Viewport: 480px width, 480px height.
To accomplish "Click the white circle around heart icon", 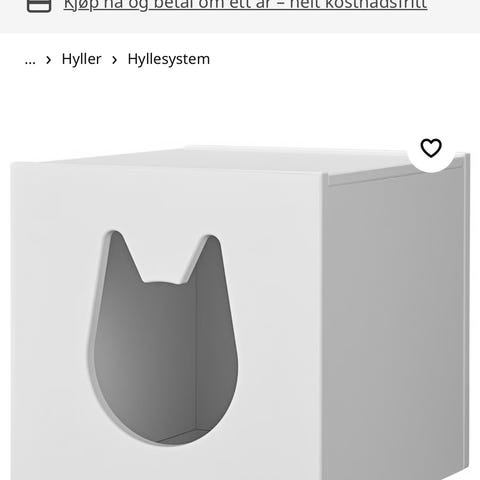I will 431,148.
